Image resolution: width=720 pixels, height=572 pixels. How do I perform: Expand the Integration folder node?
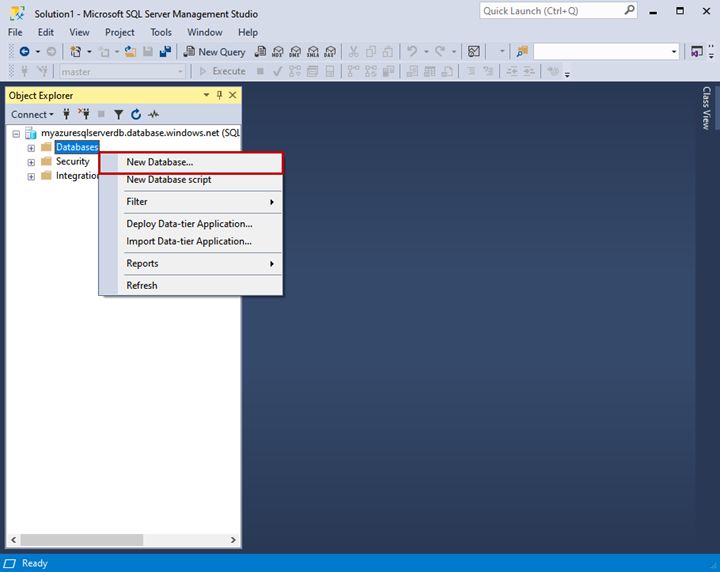pyautogui.click(x=31, y=176)
